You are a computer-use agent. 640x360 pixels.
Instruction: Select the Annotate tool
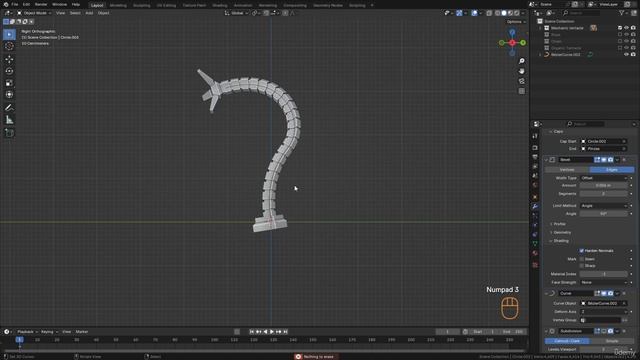click(x=9, y=108)
